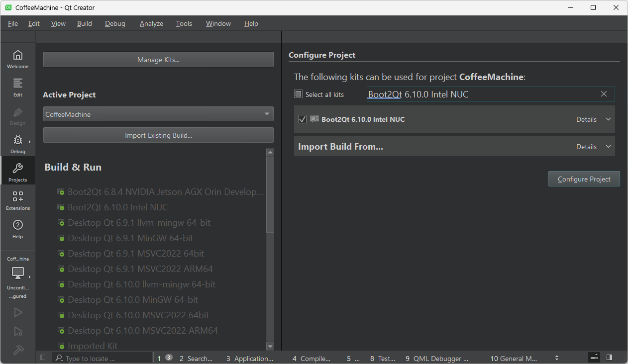Click the Manage Kits button
628x364 pixels.
158,59
